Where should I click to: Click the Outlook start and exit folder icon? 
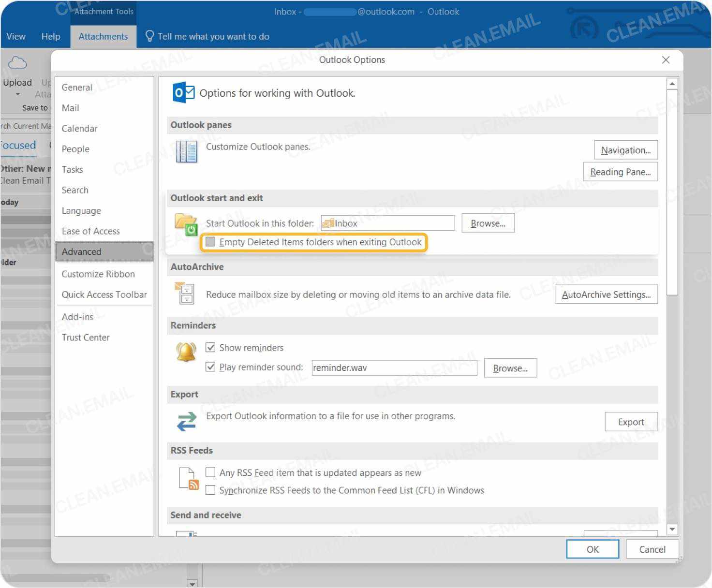186,224
